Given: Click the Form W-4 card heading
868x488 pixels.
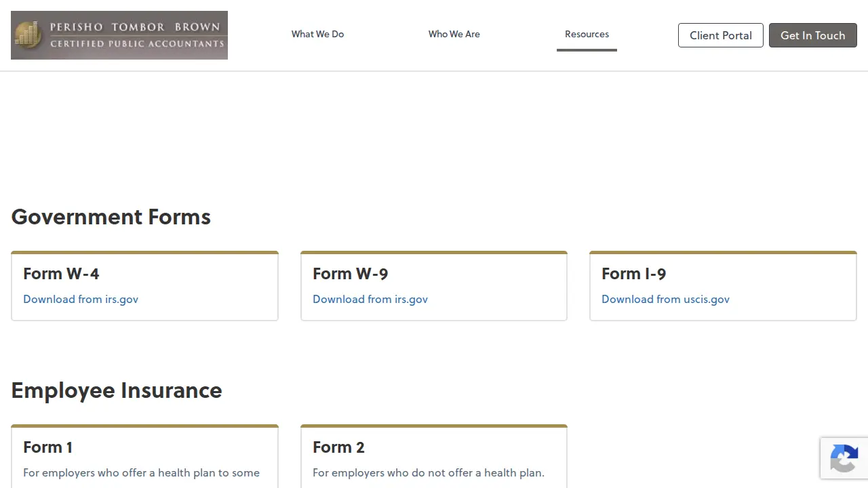Looking at the screenshot, I should tap(61, 274).
